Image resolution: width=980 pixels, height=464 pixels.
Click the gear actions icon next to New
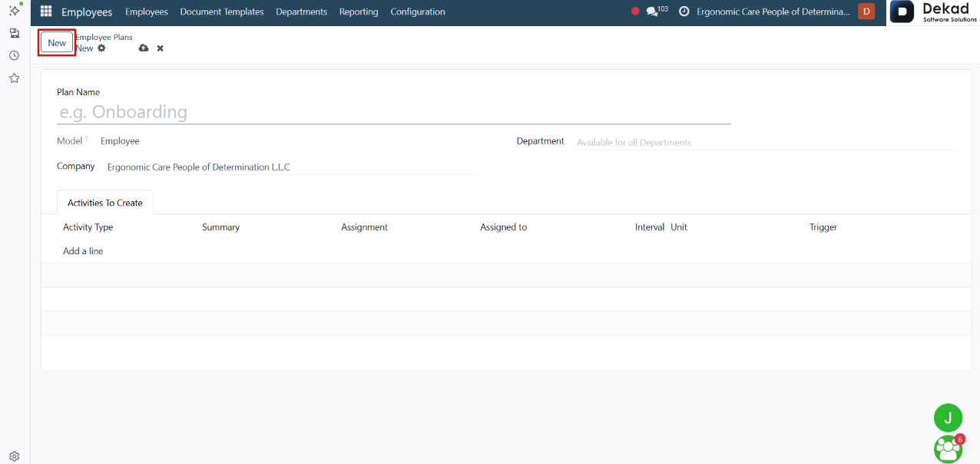tap(101, 48)
